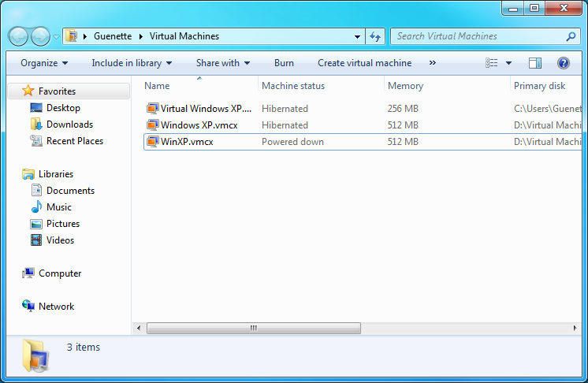Change view using the views icon
588x383 pixels.
click(492, 63)
